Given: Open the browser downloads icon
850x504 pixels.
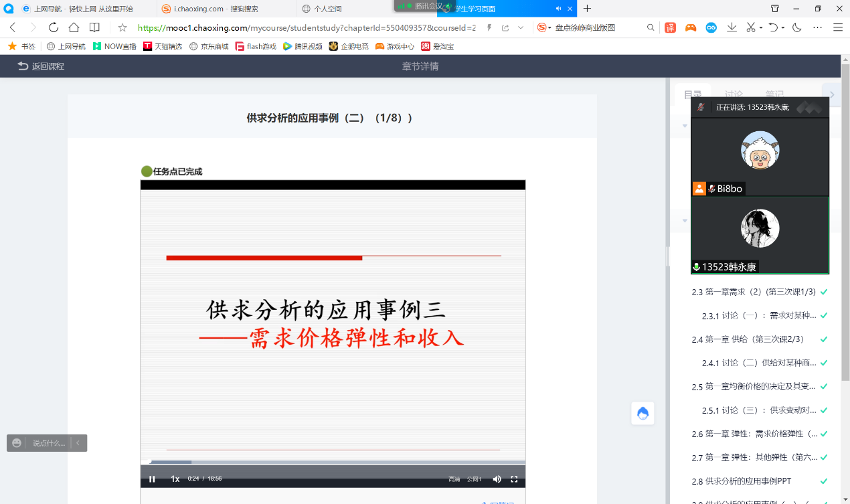Looking at the screenshot, I should [732, 27].
